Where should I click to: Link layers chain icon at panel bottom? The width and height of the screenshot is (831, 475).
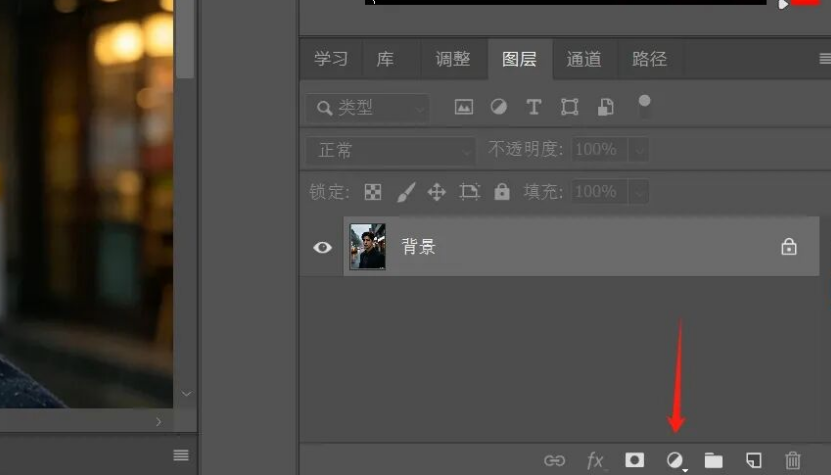point(554,460)
